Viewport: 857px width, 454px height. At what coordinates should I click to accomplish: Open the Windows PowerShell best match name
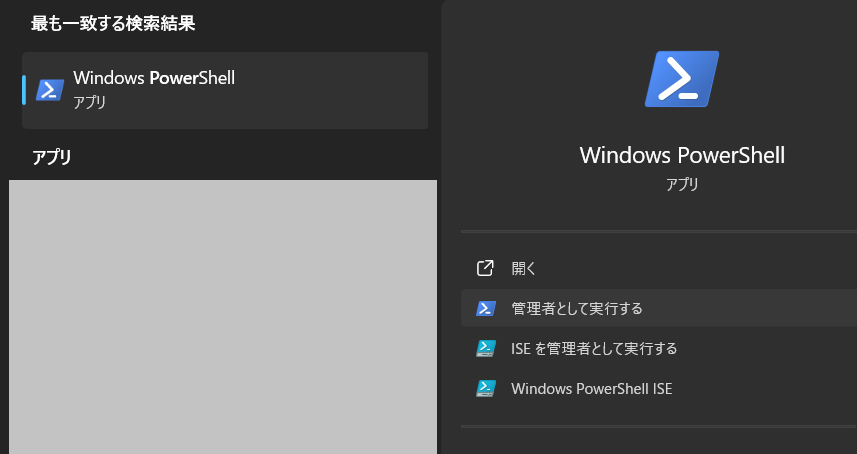(x=154, y=78)
